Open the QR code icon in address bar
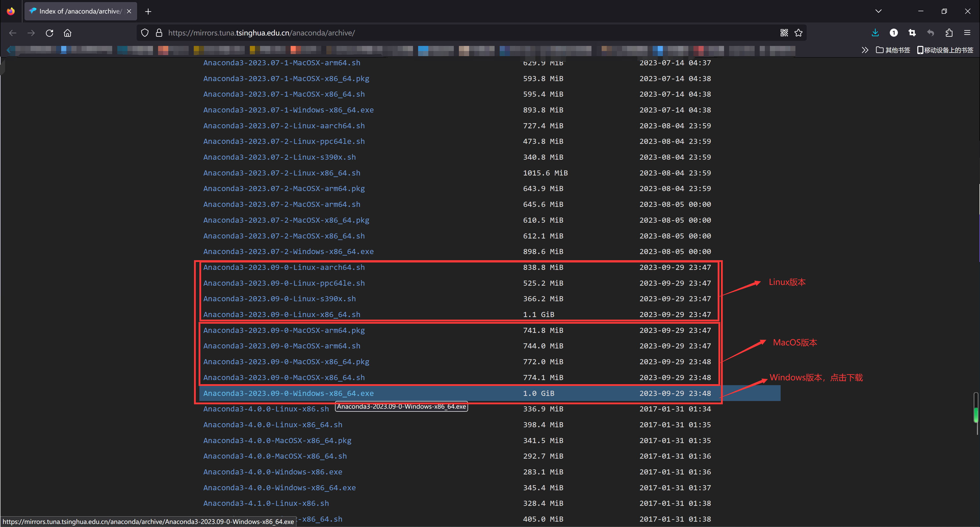Image resolution: width=980 pixels, height=527 pixels. (784, 33)
